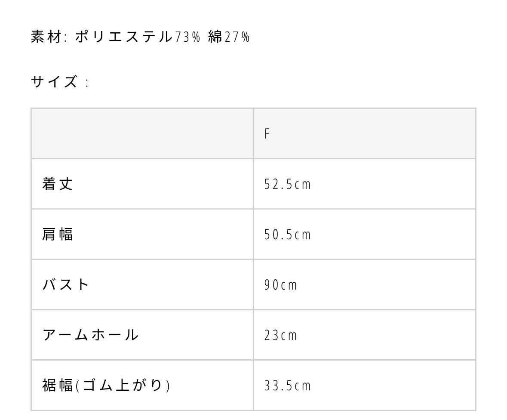Select the 52.5cm value
507x420 pixels.
pos(287,184)
